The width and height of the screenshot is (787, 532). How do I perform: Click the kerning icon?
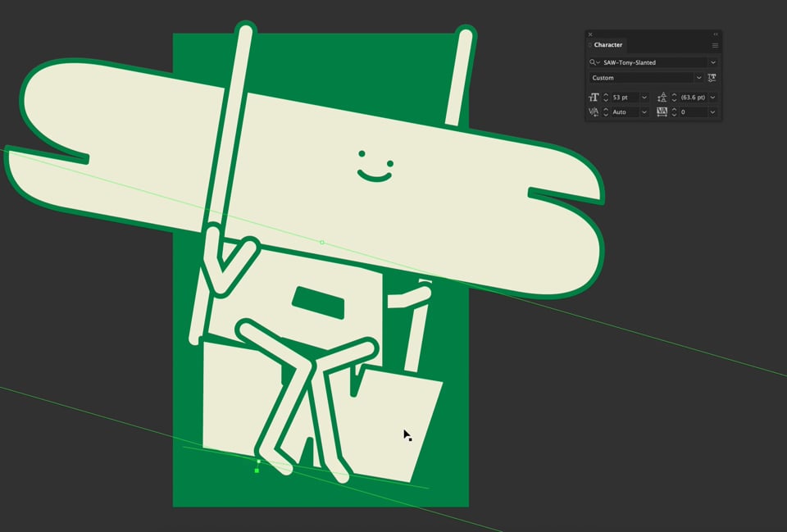pyautogui.click(x=594, y=112)
